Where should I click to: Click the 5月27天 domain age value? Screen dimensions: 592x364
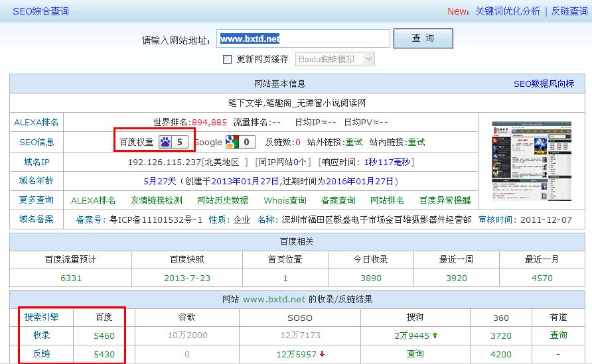tap(160, 182)
